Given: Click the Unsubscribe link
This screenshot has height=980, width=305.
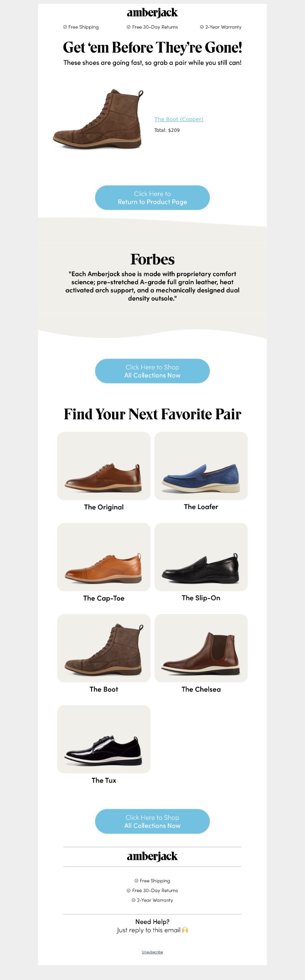Looking at the screenshot, I should point(152,952).
